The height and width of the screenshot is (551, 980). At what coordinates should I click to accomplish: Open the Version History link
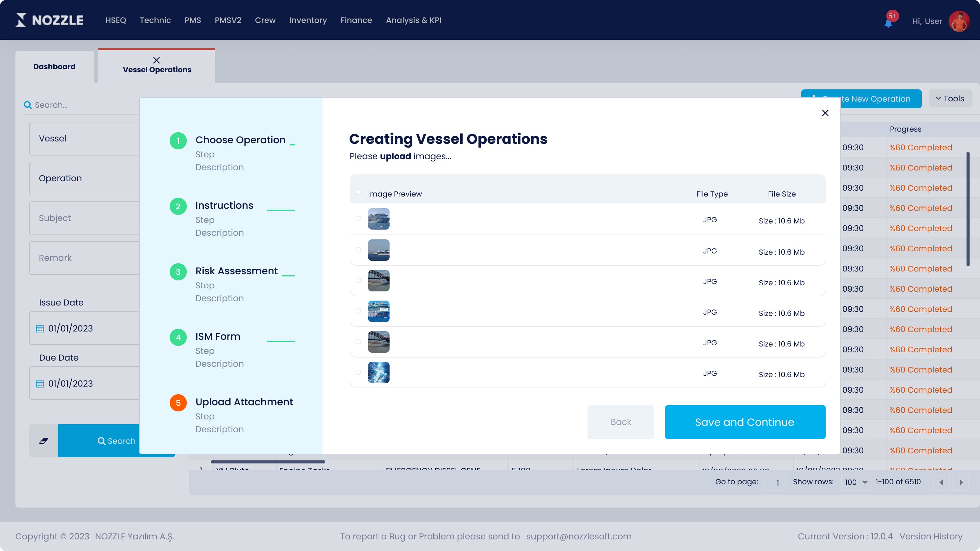click(931, 537)
